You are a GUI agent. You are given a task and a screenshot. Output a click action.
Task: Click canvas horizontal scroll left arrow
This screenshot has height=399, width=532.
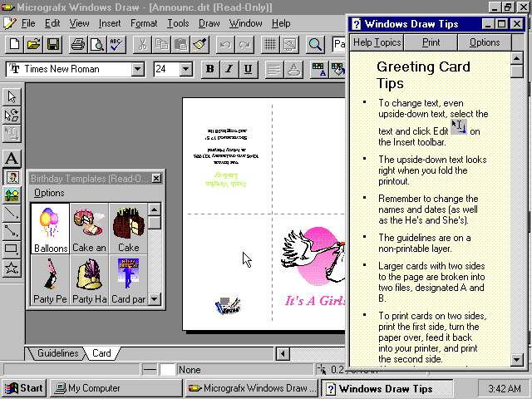(283, 354)
